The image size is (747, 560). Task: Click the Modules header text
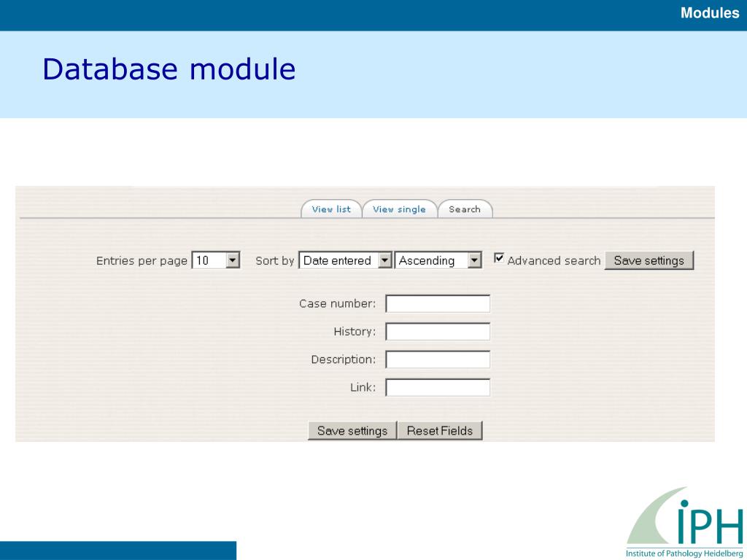click(710, 13)
